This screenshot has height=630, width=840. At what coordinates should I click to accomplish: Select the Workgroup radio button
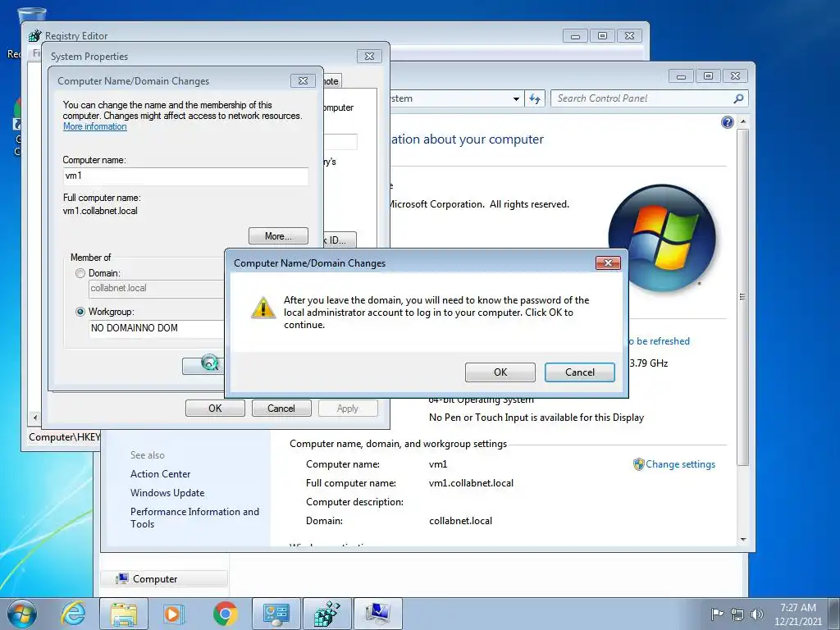tap(80, 311)
